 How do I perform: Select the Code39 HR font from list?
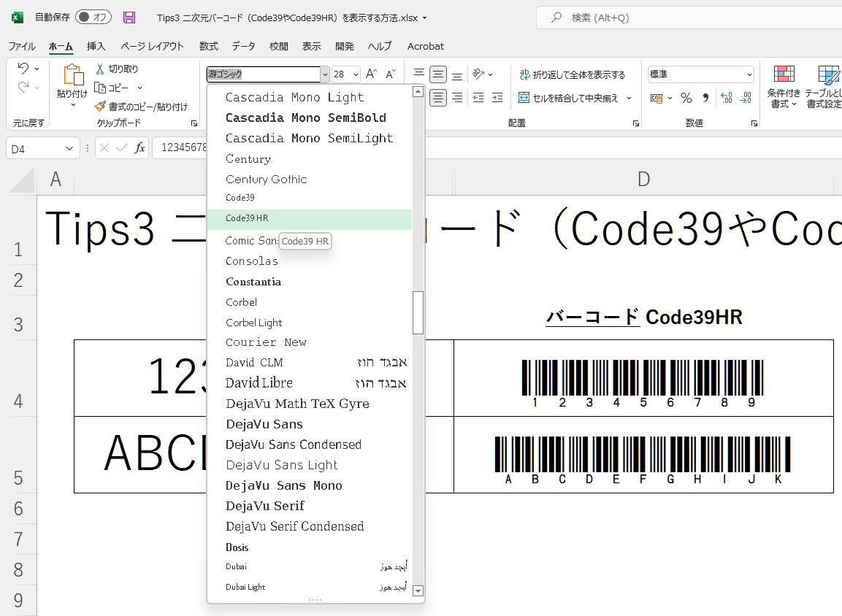247,218
